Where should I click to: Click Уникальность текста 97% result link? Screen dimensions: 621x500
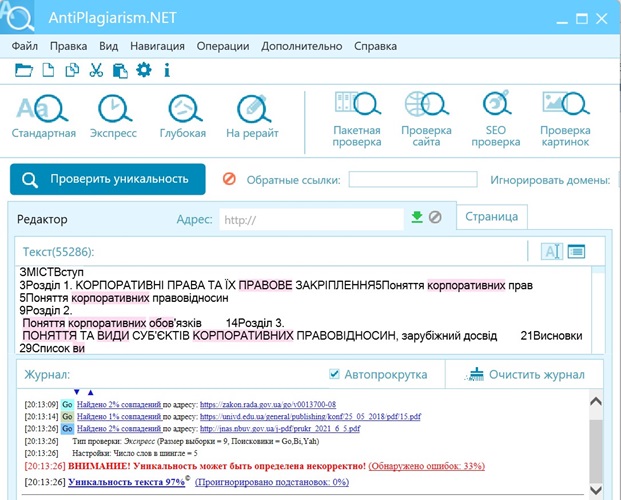pyautogui.click(x=126, y=482)
